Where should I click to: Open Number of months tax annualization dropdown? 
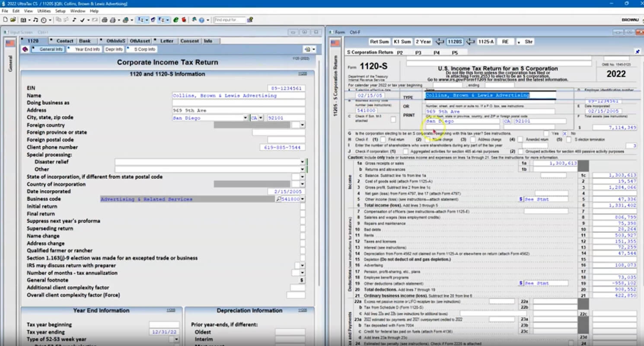[302, 273]
